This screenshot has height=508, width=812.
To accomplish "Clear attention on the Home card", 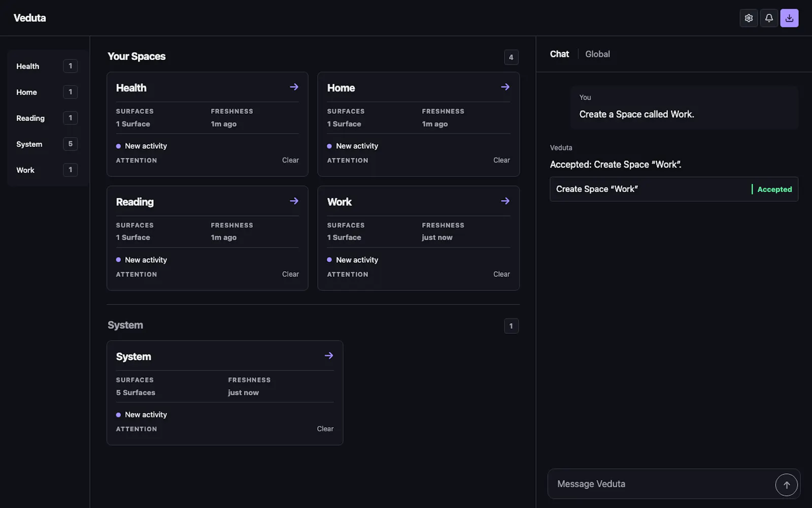I will coord(501,160).
